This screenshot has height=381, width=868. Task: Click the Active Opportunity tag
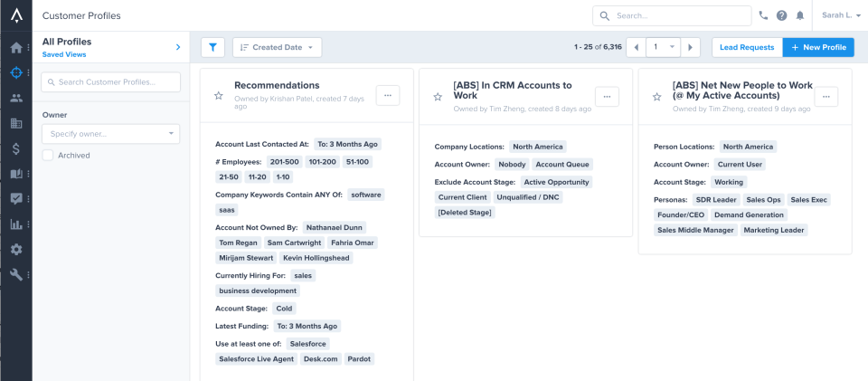[x=556, y=182]
